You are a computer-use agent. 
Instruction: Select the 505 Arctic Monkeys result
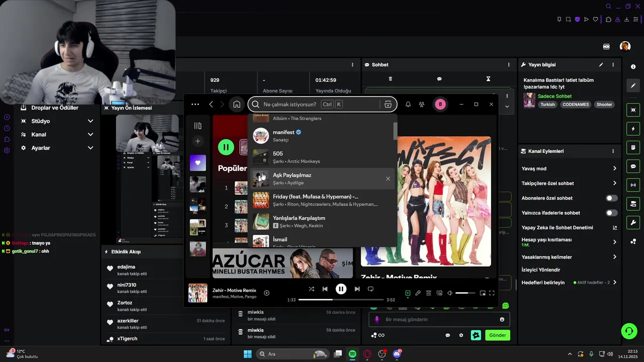point(322,157)
